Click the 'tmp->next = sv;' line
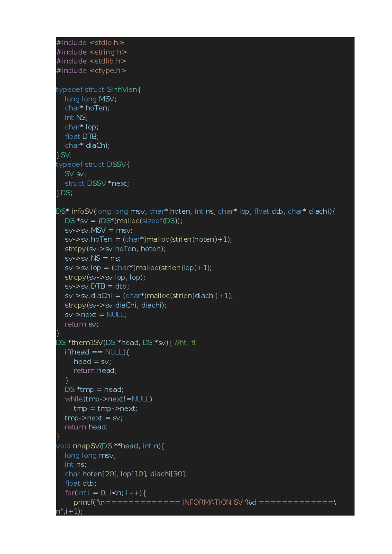Image resolution: width=392 pixels, height=554 pixels. [93, 418]
